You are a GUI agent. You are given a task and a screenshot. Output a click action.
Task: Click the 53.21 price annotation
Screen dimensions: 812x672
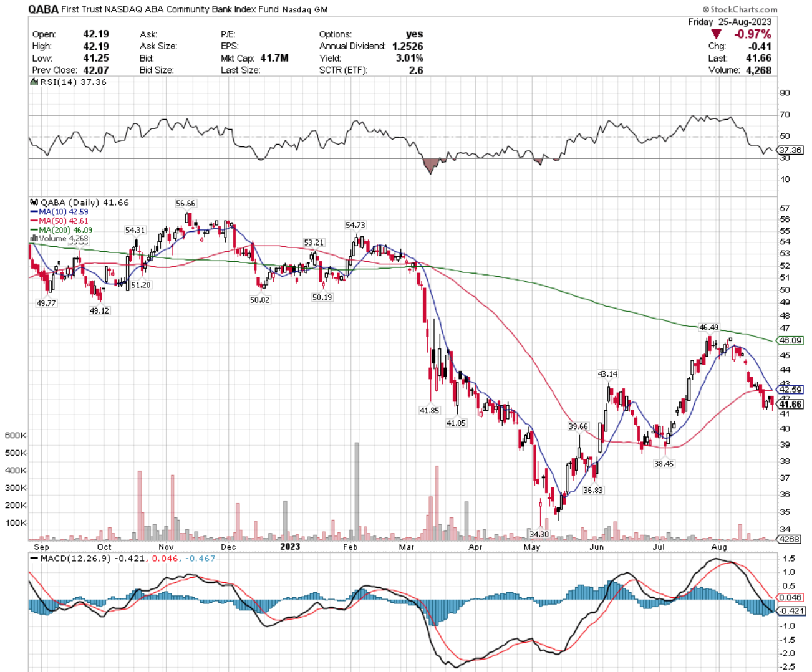(x=314, y=242)
